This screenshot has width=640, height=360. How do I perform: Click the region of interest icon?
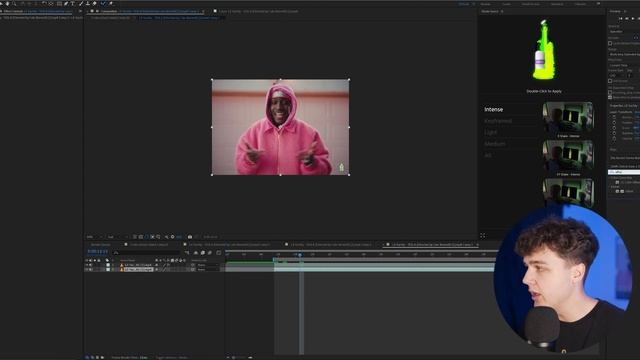coord(153,237)
